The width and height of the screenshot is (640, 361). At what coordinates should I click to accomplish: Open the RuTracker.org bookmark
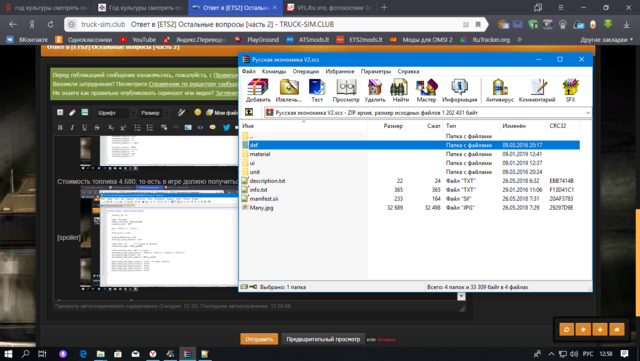tap(485, 40)
